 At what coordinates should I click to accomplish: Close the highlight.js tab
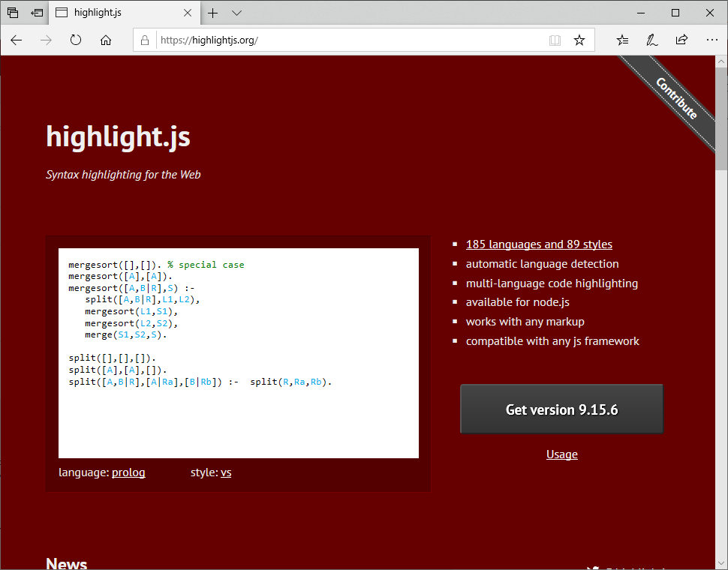[x=188, y=13]
